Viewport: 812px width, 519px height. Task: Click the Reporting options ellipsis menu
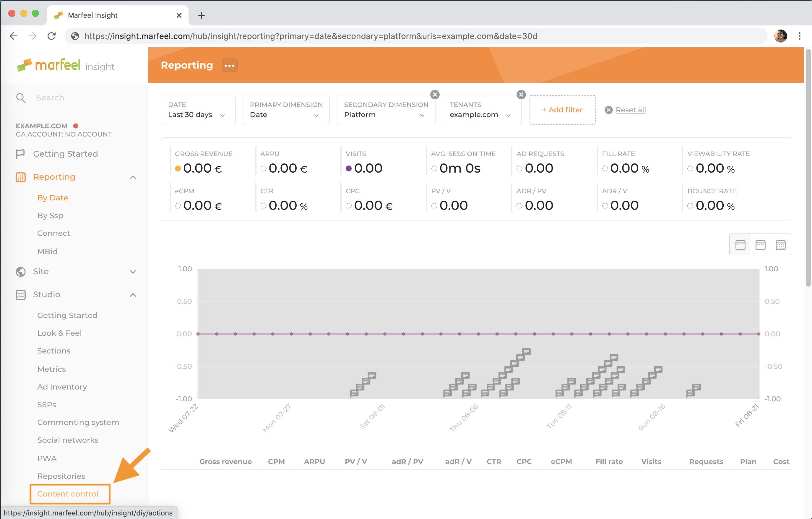tap(230, 66)
